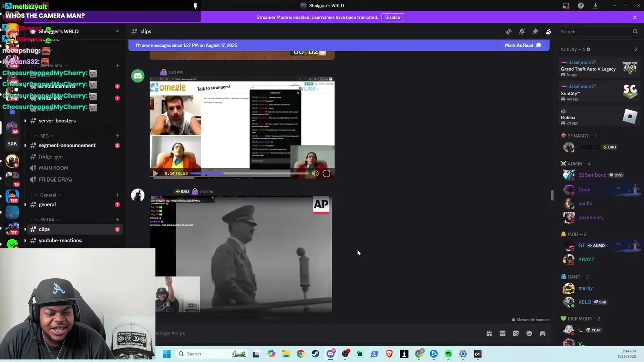Disable Streamer Mode button
Screen dimensions: 644x362
point(392,17)
